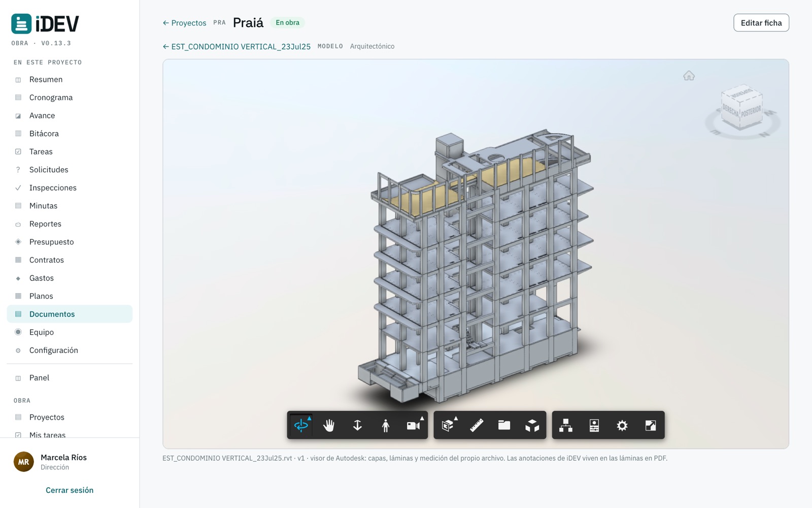812x508 pixels.
Task: Return to EST_CONDOMINIO VERTICAL_23Jul25 document
Action: tap(236, 46)
